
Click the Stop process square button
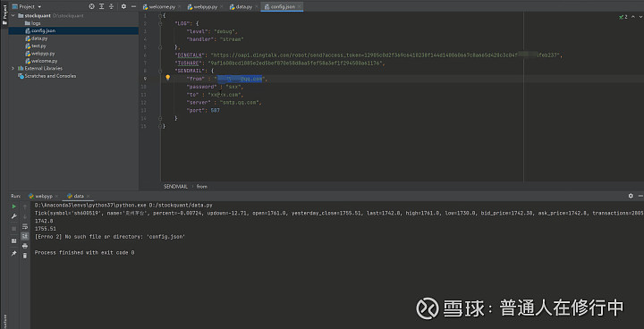[14, 228]
